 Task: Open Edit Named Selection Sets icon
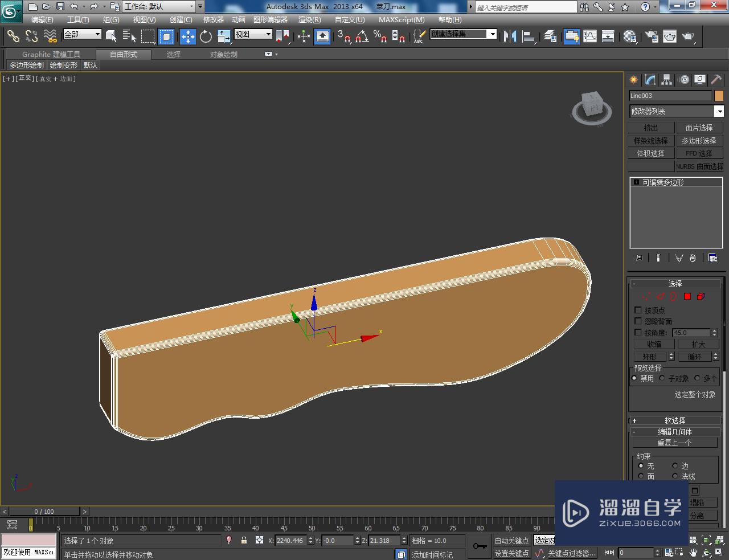pos(419,36)
